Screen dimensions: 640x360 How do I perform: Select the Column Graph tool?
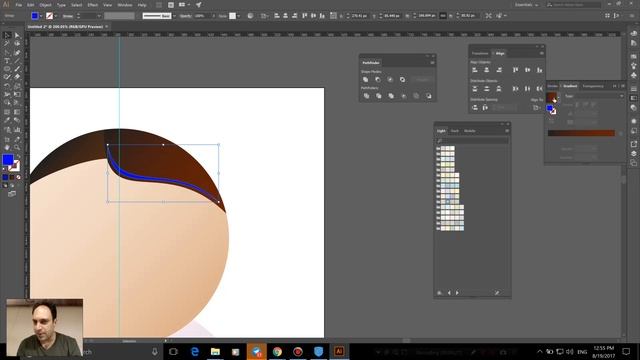click(17, 130)
